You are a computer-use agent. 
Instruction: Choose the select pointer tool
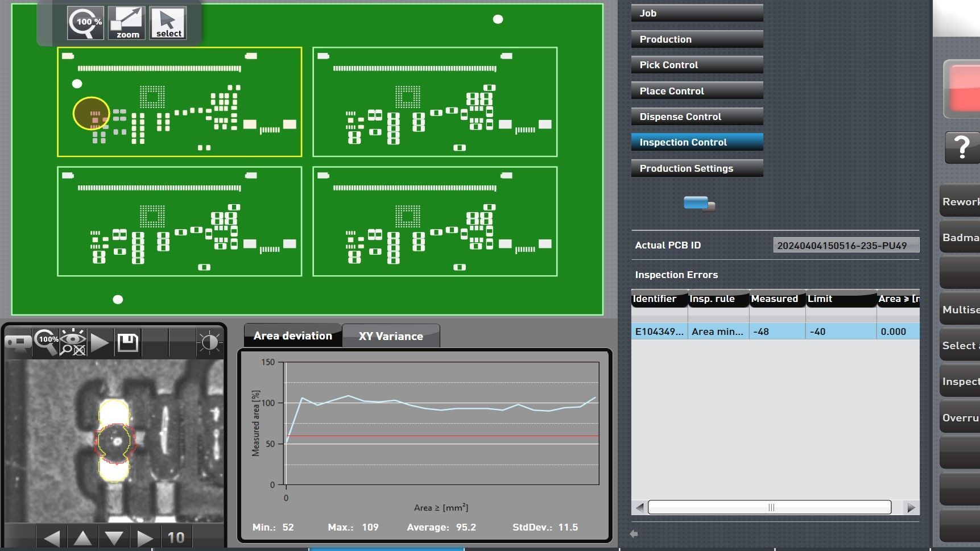coord(168,23)
